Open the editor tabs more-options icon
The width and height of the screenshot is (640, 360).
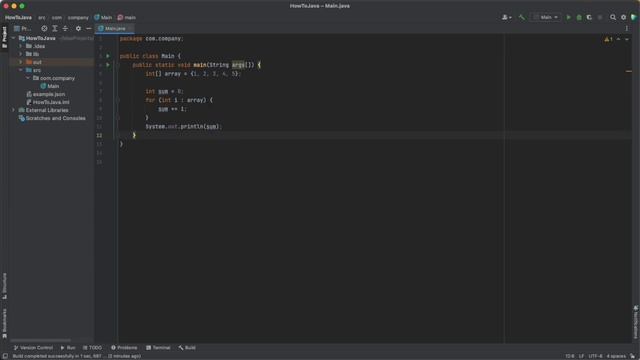click(x=627, y=29)
